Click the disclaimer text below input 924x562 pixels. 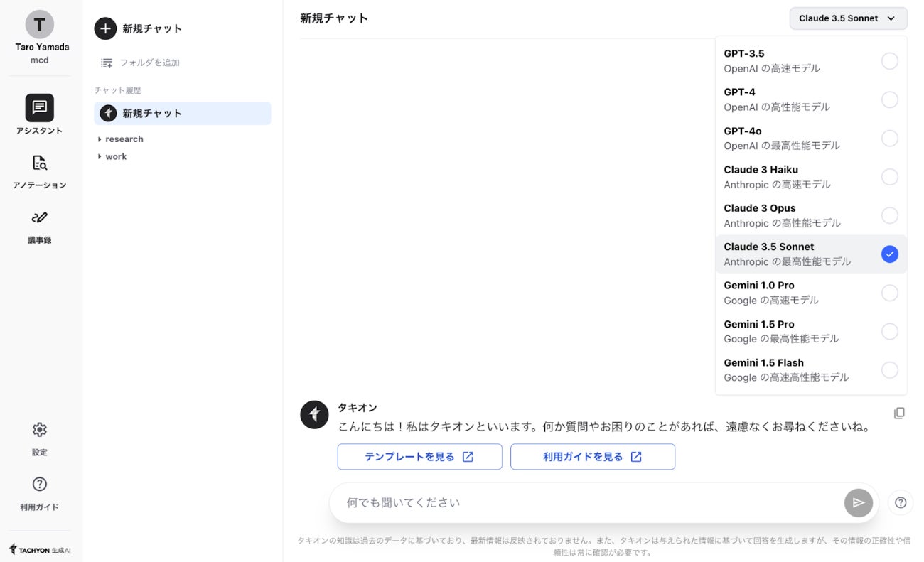tap(604, 546)
